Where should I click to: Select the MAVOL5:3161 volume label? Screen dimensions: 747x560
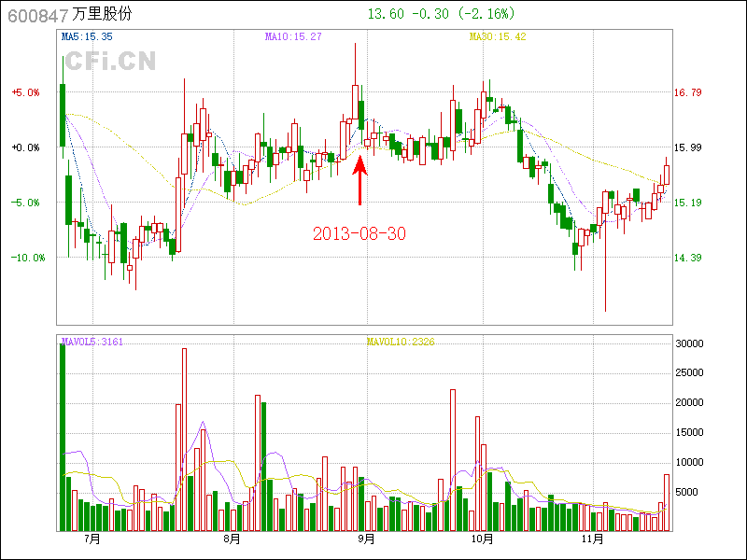tap(92, 342)
